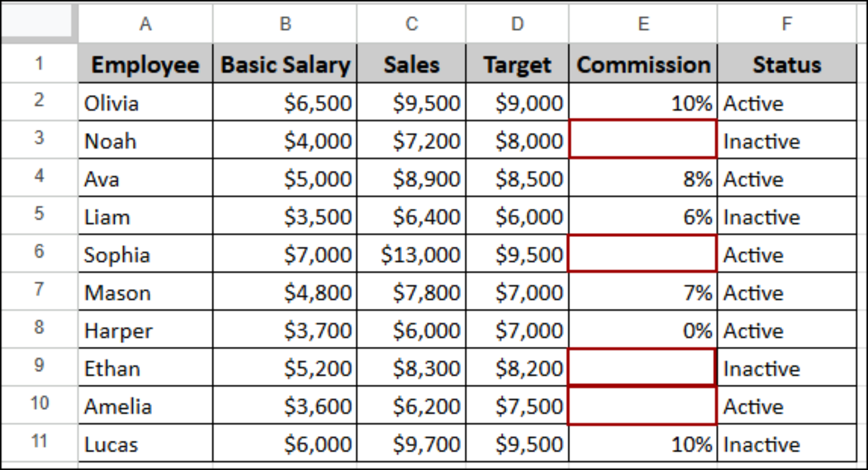Click the column E header
868x470 pixels.
[643, 24]
